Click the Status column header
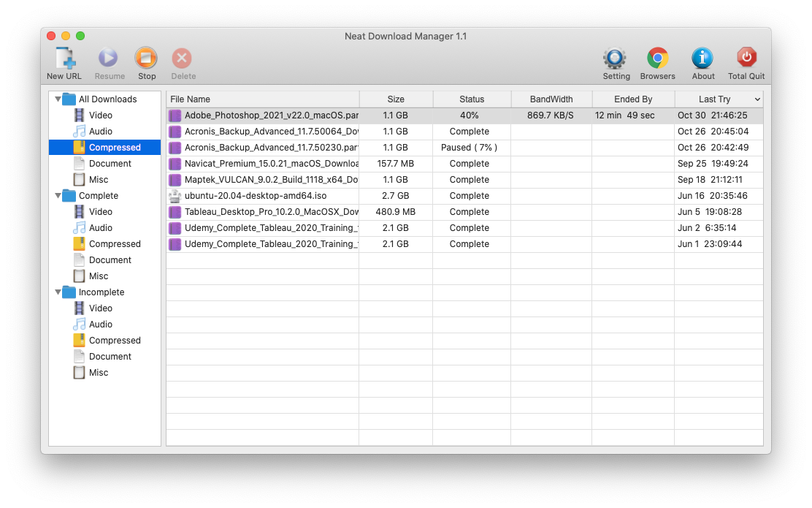The height and width of the screenshot is (508, 812). click(x=472, y=99)
